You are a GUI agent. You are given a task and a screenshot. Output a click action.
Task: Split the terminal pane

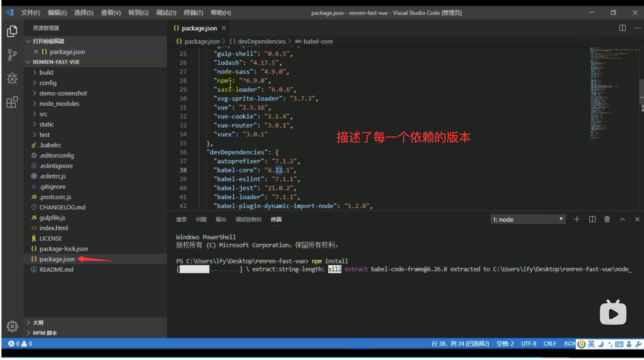pyautogui.click(x=592, y=219)
